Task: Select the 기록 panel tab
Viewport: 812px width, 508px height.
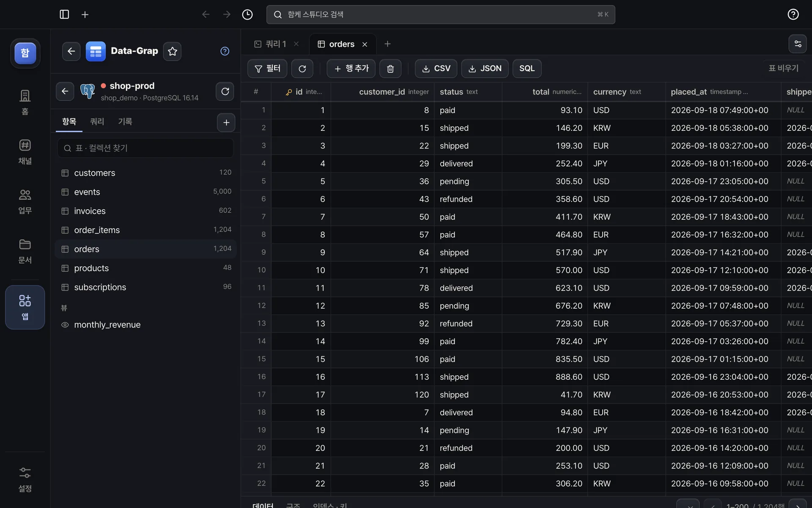Action: [125, 122]
